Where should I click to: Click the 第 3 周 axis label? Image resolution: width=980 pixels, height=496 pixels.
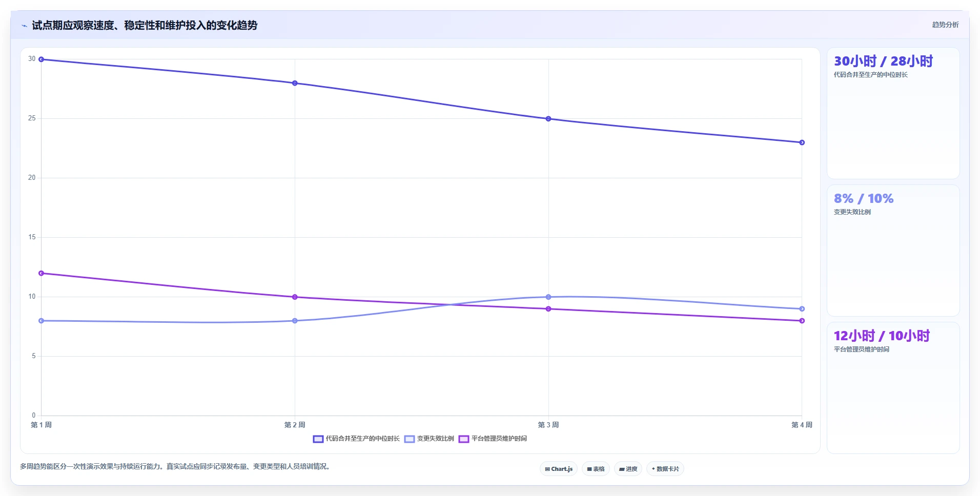tap(548, 425)
